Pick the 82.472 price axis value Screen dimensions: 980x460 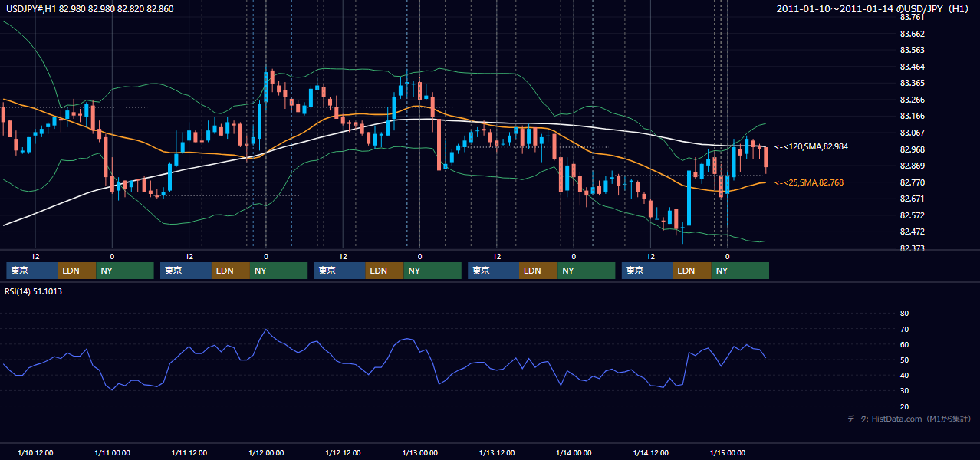coord(913,232)
